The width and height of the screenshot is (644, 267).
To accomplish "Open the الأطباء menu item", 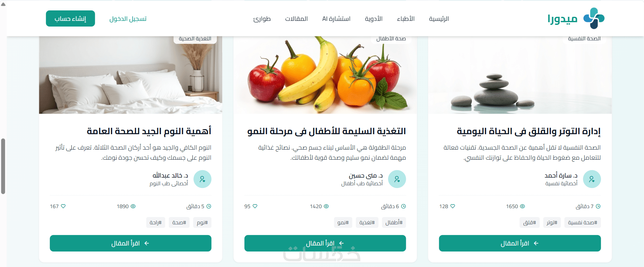I will (x=405, y=19).
